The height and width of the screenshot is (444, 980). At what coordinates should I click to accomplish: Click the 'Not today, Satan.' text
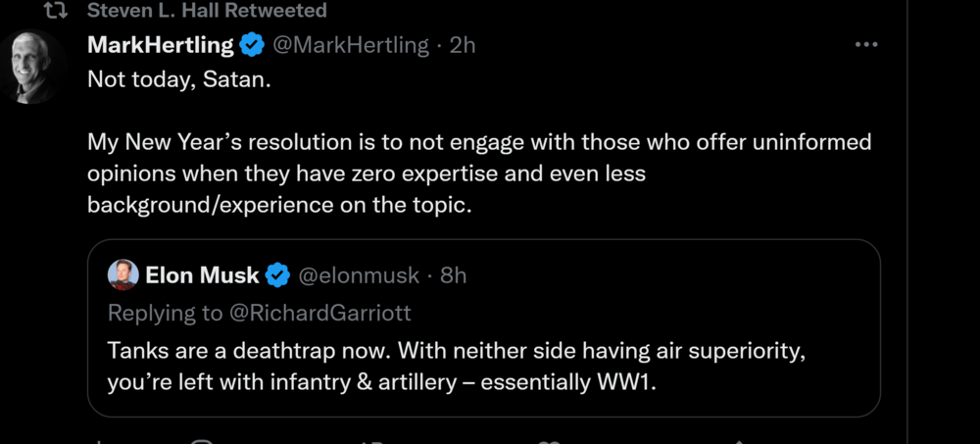178,78
